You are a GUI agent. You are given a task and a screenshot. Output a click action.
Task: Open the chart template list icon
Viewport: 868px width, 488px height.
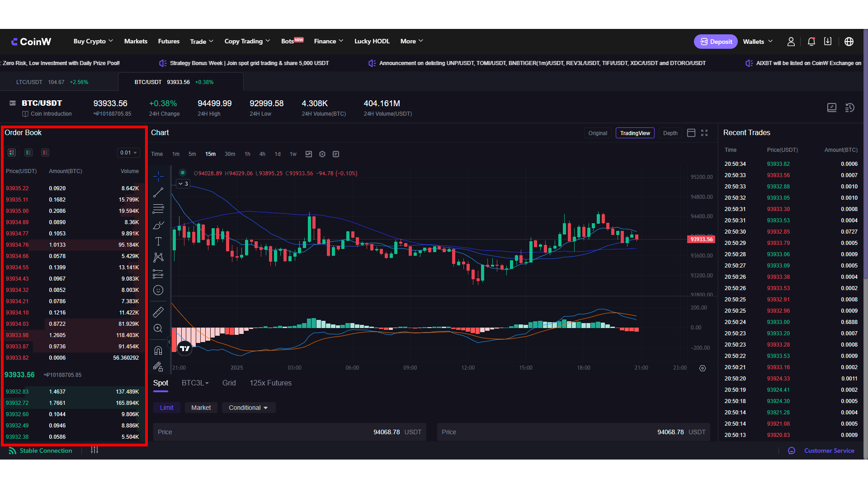336,154
